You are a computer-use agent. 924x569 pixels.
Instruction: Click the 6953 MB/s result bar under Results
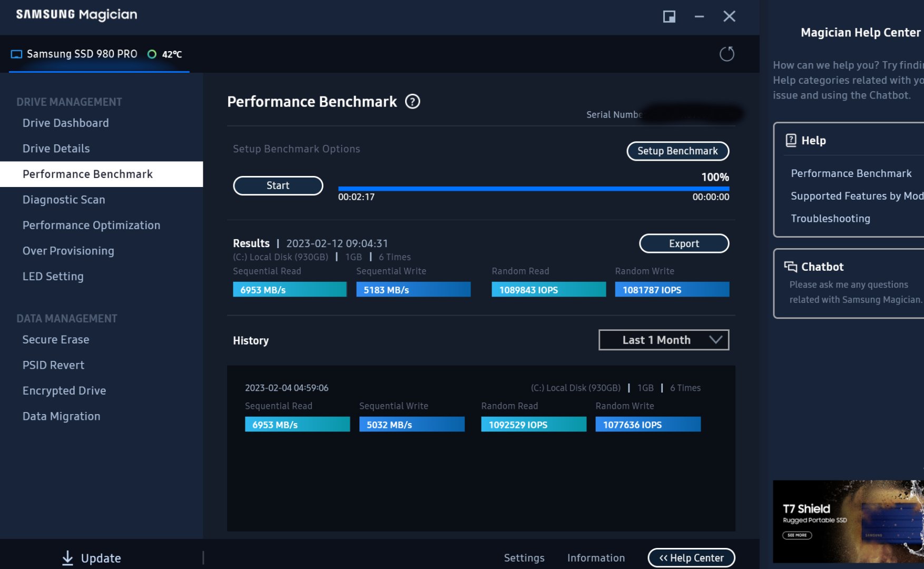click(x=290, y=290)
